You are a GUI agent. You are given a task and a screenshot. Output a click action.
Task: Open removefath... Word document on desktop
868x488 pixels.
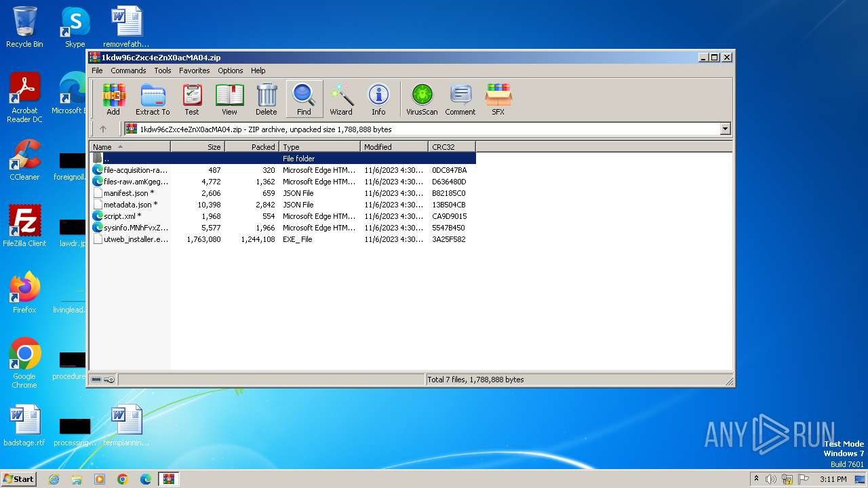point(126,27)
